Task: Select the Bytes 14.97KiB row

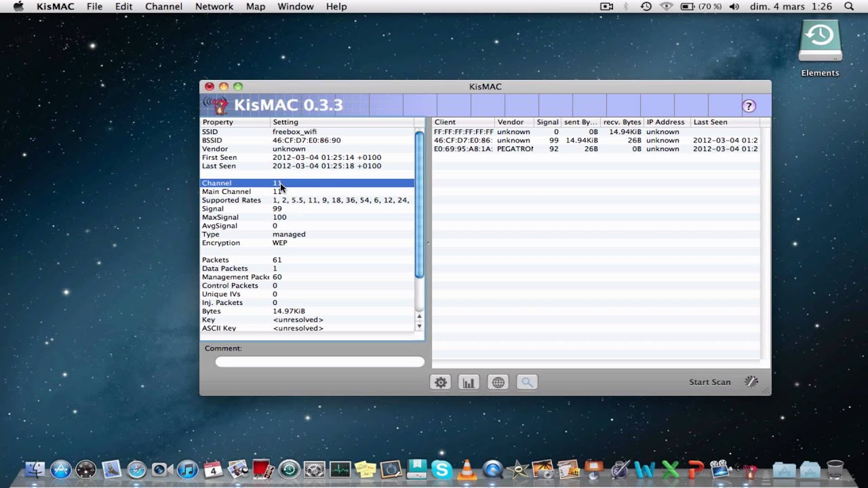Action: tap(307, 311)
